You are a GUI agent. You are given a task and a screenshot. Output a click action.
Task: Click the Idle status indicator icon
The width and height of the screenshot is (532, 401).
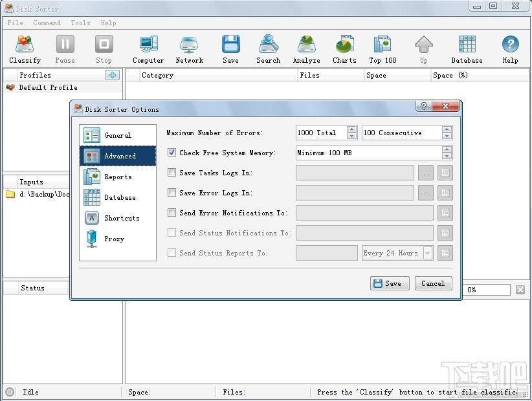(x=10, y=392)
